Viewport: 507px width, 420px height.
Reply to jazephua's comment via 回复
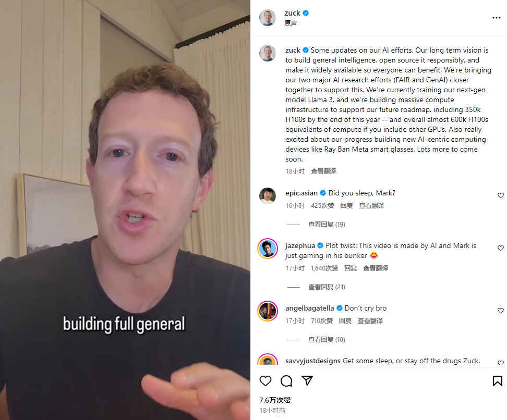coord(351,268)
